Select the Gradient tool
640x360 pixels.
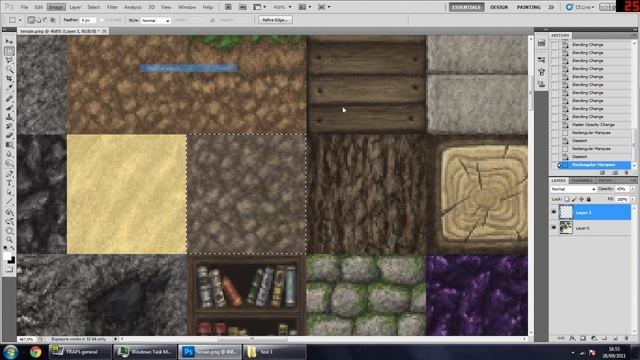coord(9,144)
